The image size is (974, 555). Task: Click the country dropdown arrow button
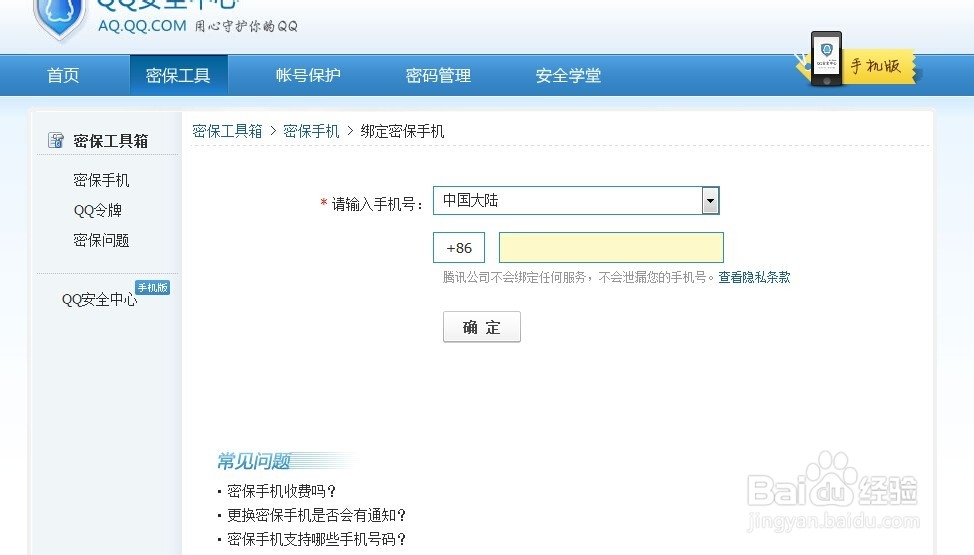(x=710, y=201)
